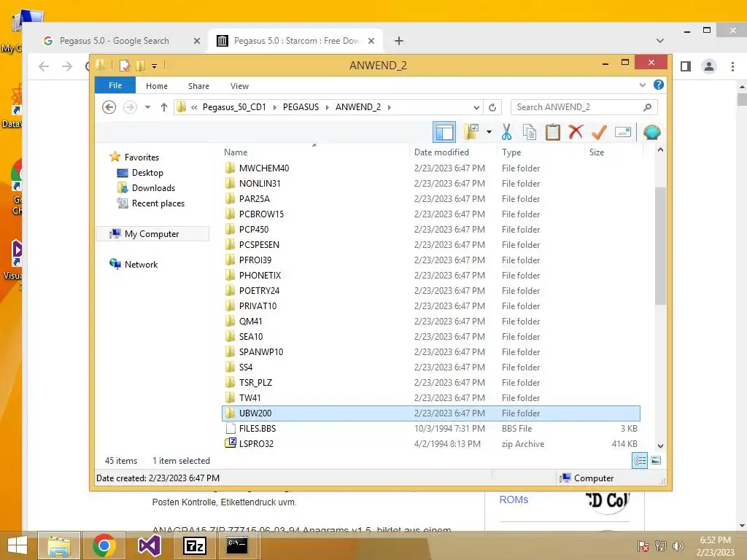Open the Chrome three-dot menu

coord(732,66)
